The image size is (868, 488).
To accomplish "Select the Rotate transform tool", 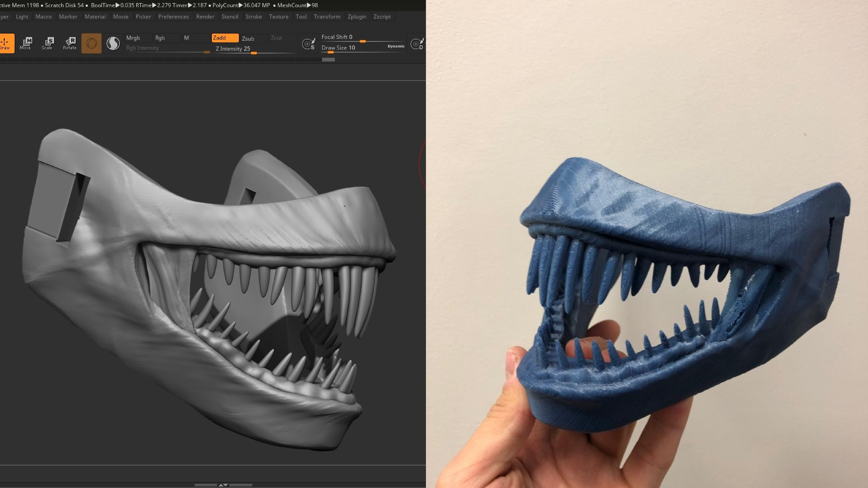I will coord(70,43).
